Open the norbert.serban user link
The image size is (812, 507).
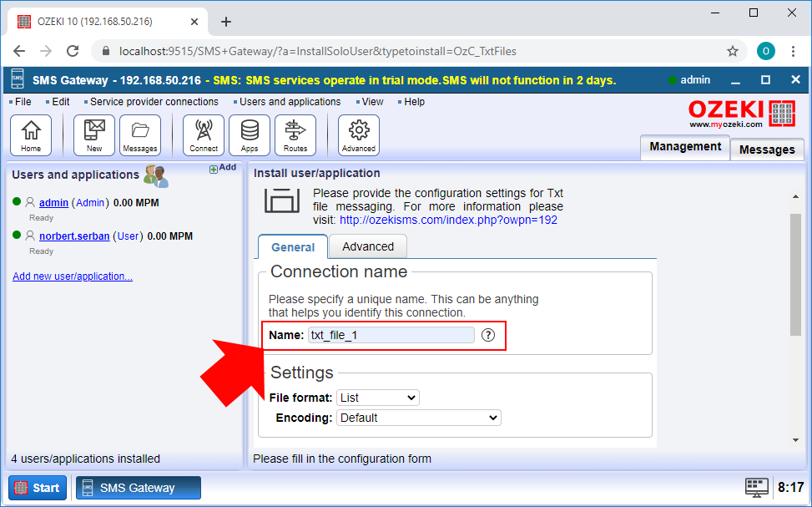74,236
